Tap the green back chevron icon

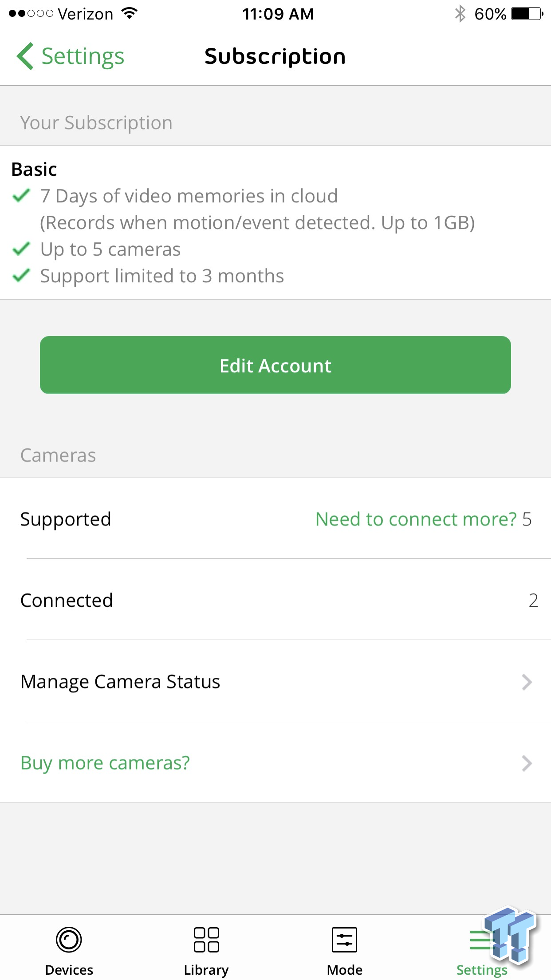coord(25,56)
